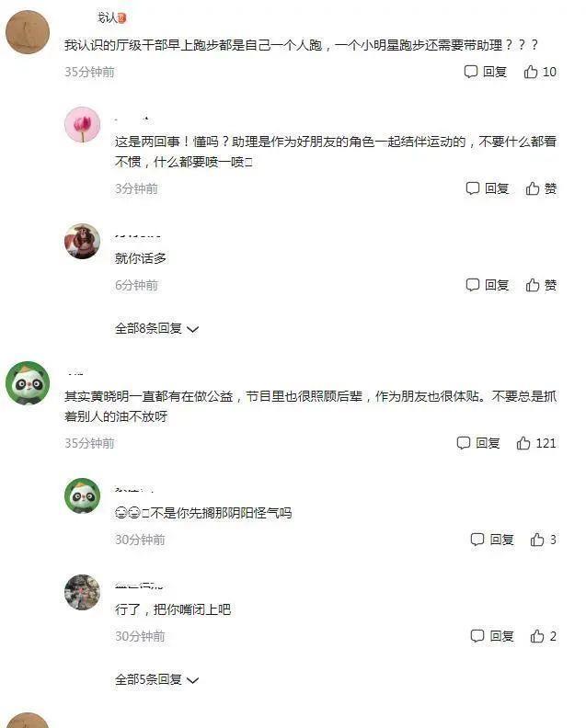Open the brown avatar of top commenter
Screen dimensions: 586x728
[28, 32]
